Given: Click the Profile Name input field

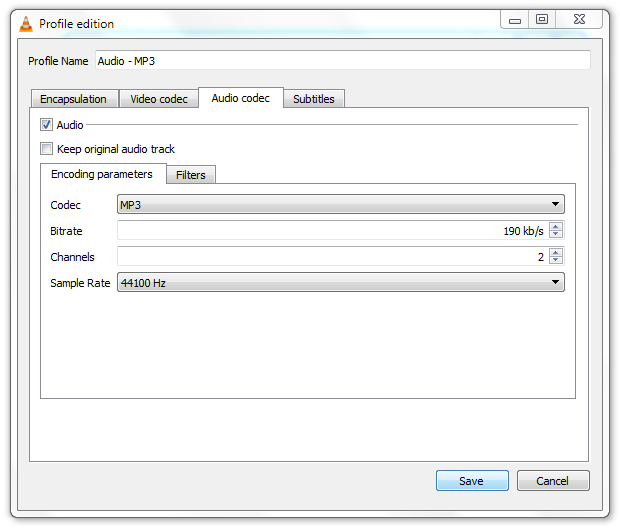Looking at the screenshot, I should [x=343, y=61].
